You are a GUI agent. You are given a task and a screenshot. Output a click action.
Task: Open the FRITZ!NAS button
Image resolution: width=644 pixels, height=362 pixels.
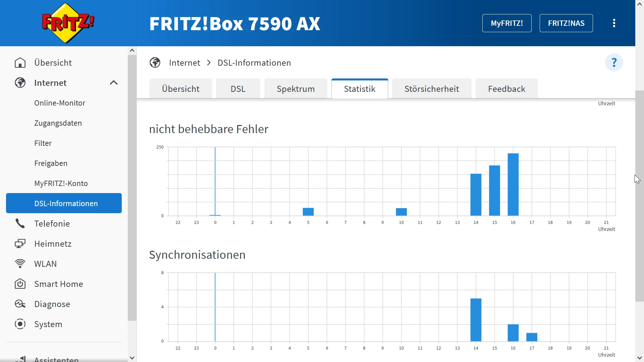pos(566,23)
